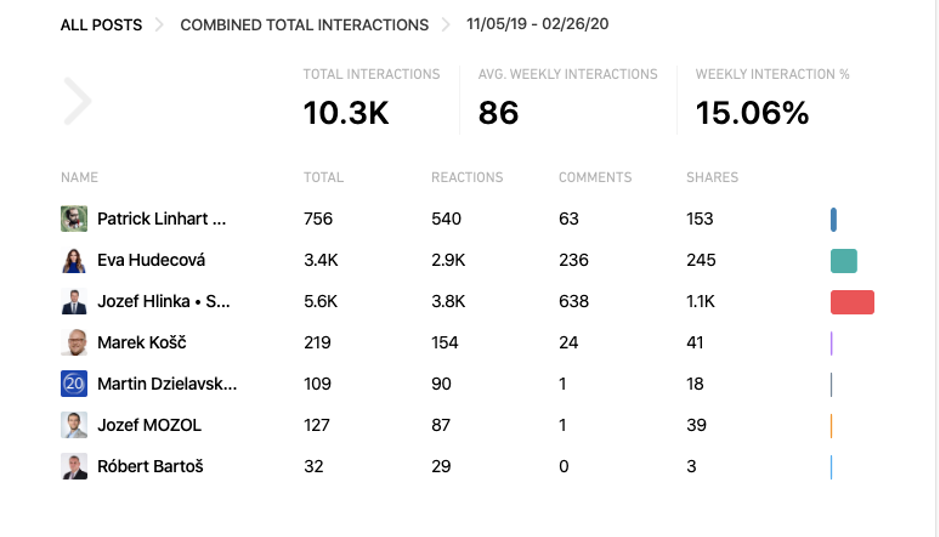Click Eva Hudecová's profile avatar

pyautogui.click(x=74, y=260)
